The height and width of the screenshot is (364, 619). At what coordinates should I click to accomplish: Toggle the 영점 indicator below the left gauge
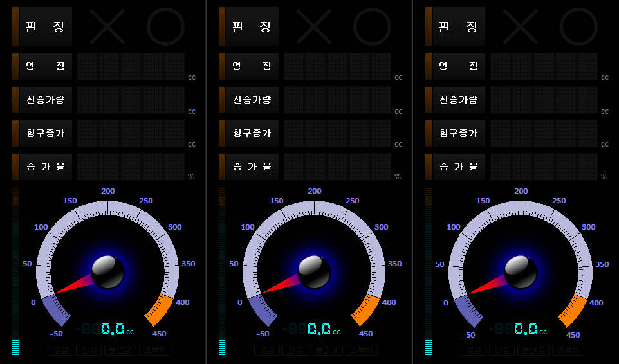click(x=61, y=350)
